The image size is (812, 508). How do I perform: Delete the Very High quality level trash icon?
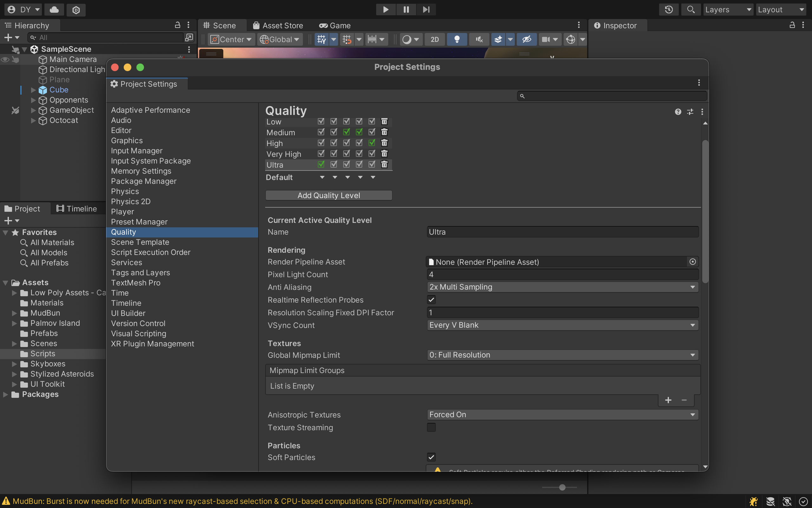click(384, 154)
